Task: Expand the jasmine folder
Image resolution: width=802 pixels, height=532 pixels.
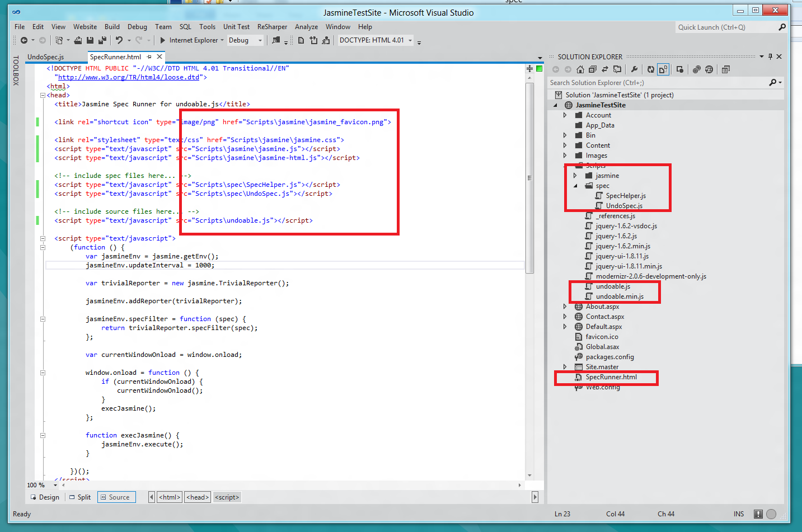Action: [x=575, y=176]
